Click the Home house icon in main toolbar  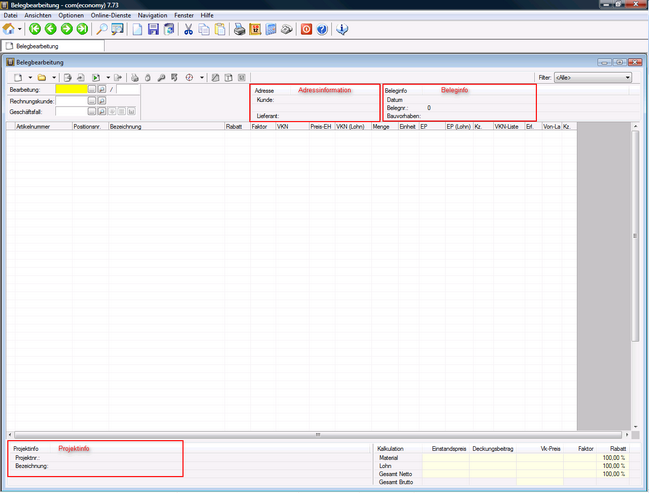[x=8, y=29]
